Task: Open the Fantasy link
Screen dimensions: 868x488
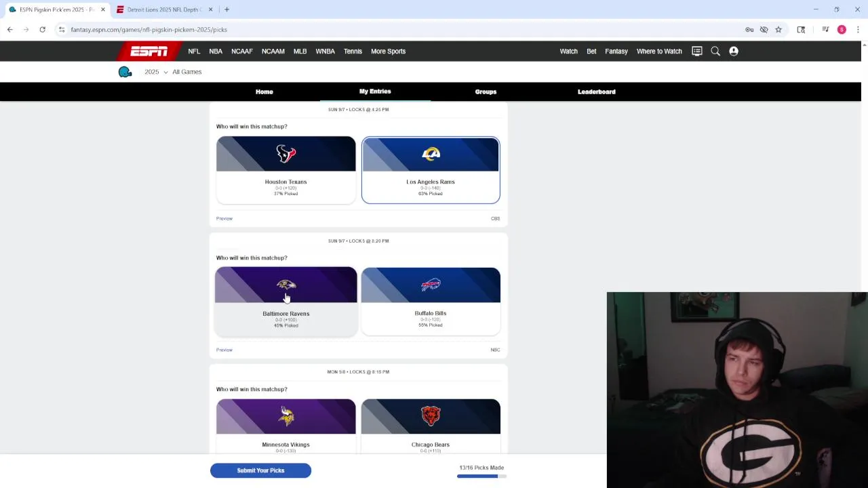Action: click(616, 52)
